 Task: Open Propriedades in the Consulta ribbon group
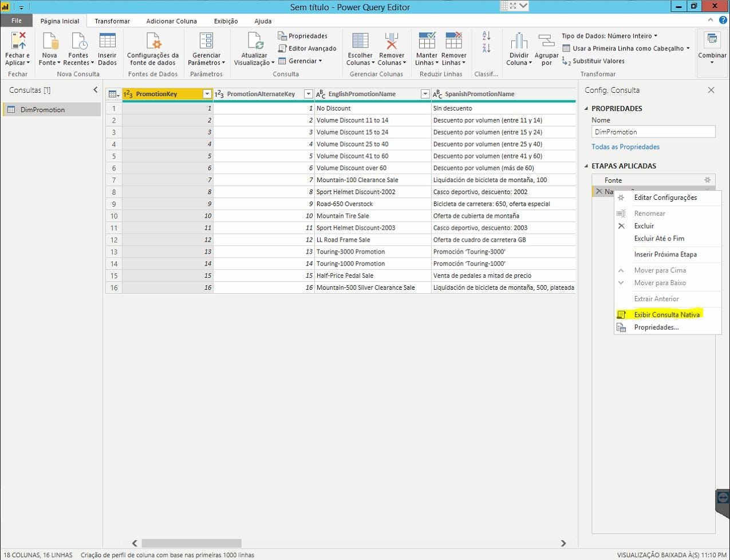pyautogui.click(x=303, y=36)
